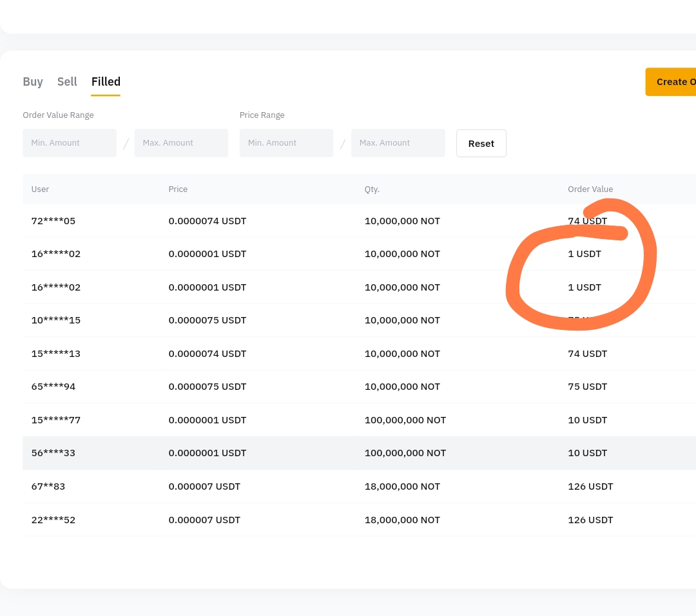Click order value 74 USDT of user 15*****13
This screenshot has width=696, height=616.
587,354
